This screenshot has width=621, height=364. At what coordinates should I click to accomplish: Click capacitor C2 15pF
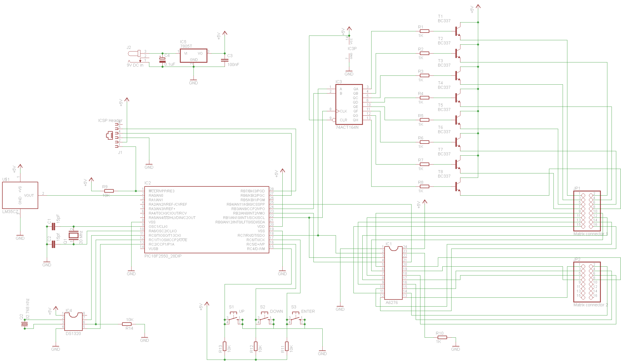[x=53, y=244]
